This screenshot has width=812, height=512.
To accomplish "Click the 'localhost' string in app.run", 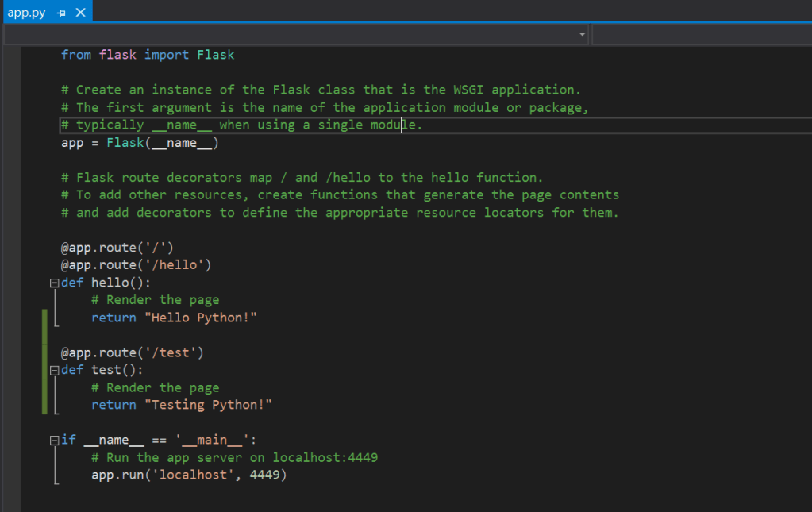I will (x=192, y=475).
